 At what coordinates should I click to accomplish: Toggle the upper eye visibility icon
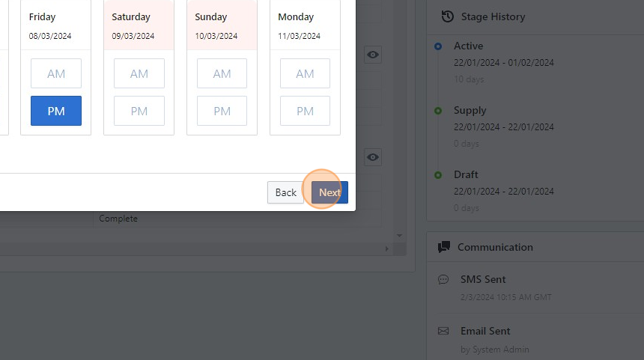pyautogui.click(x=373, y=55)
